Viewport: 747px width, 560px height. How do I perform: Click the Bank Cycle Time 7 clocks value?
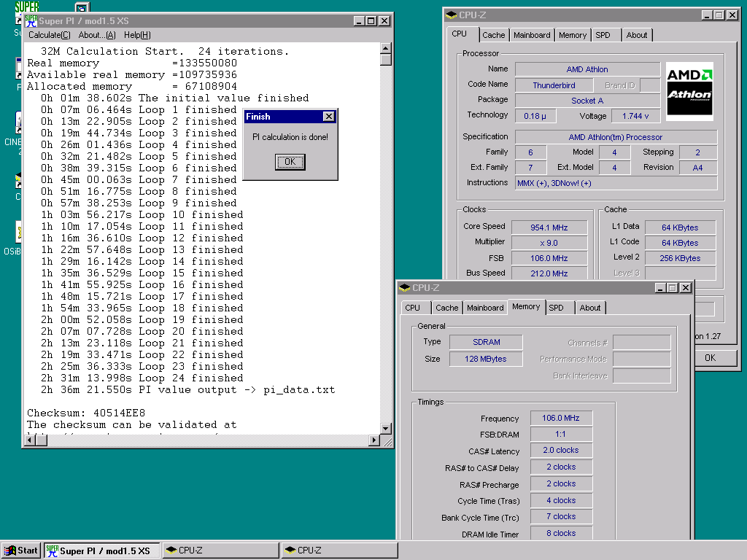(561, 516)
